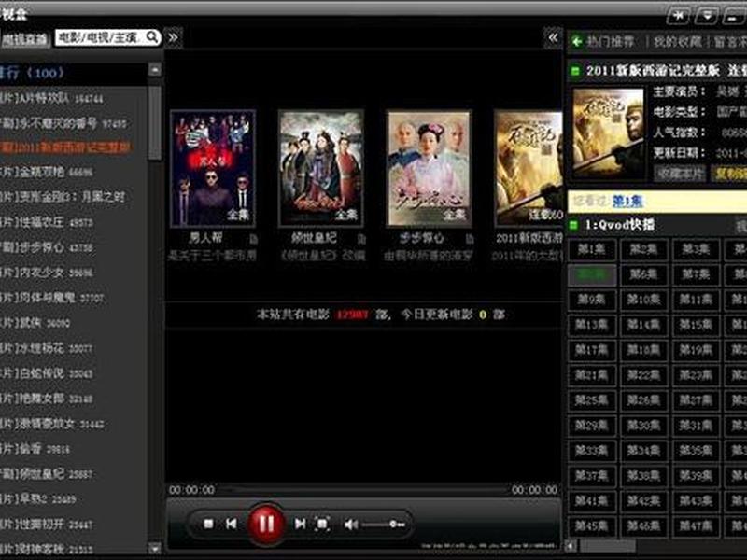Play episode 第14集

point(643,325)
